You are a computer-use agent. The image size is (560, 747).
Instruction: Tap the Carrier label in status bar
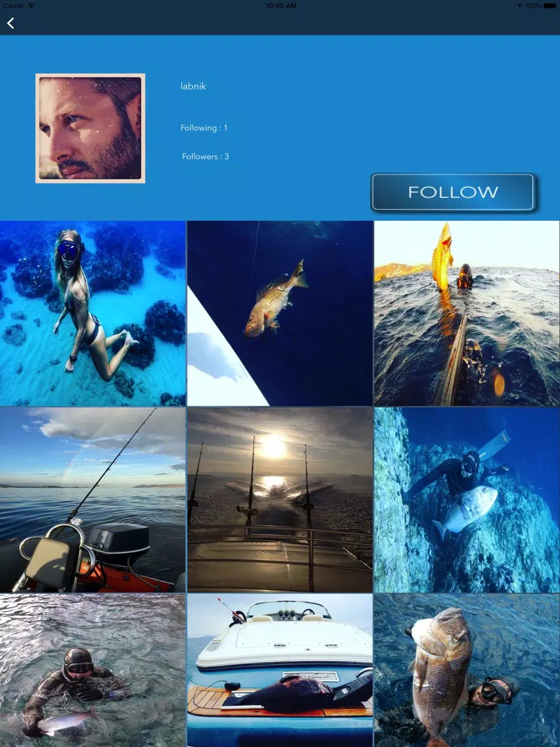tap(13, 5)
